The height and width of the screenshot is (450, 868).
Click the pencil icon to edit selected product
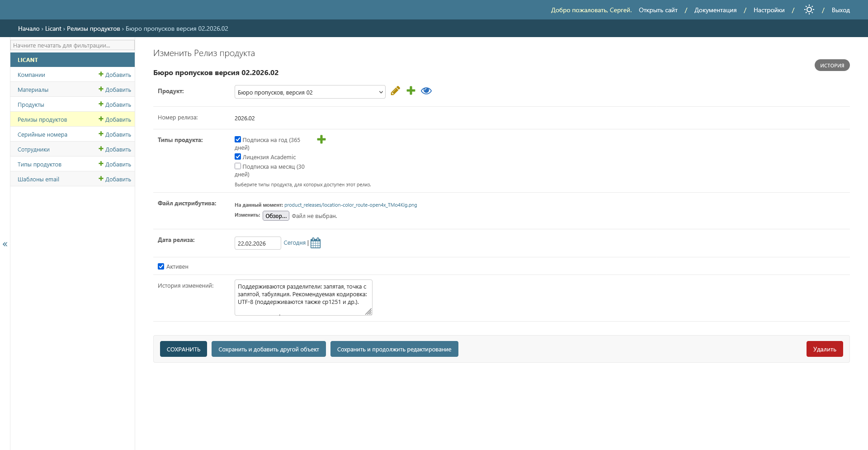click(395, 91)
